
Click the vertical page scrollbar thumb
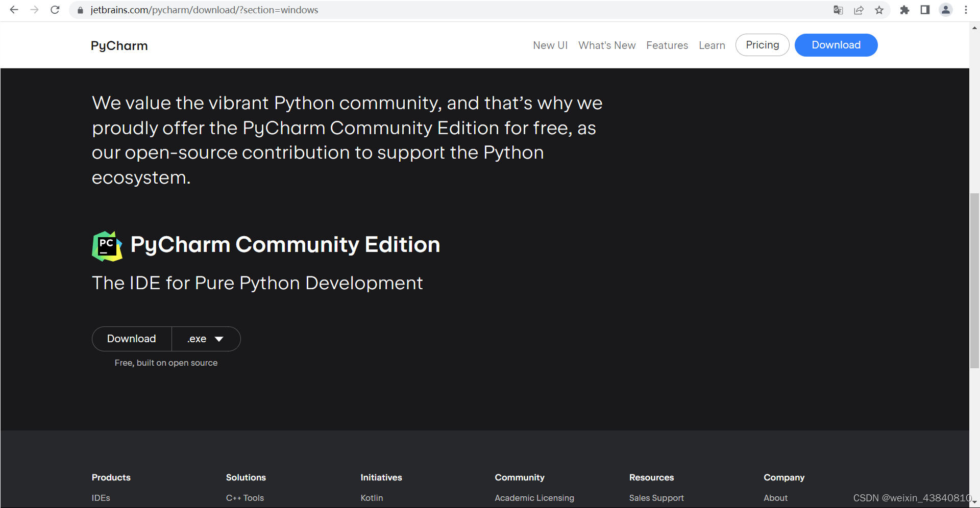974,281
